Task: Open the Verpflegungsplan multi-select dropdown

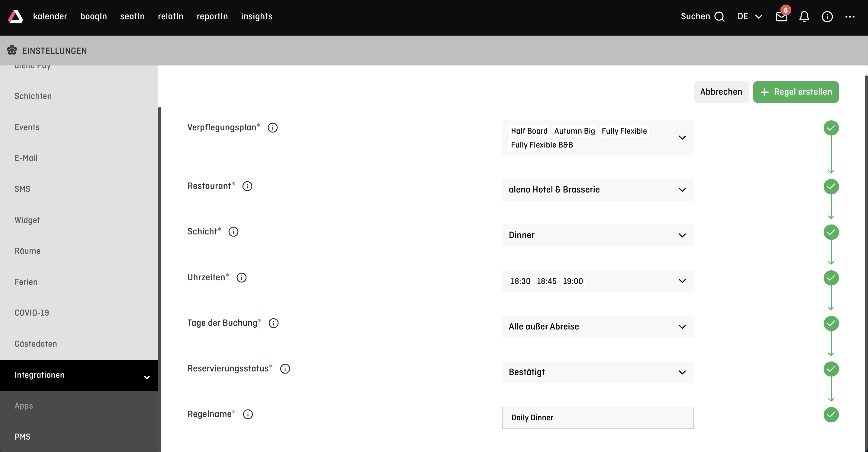Action: 598,138
